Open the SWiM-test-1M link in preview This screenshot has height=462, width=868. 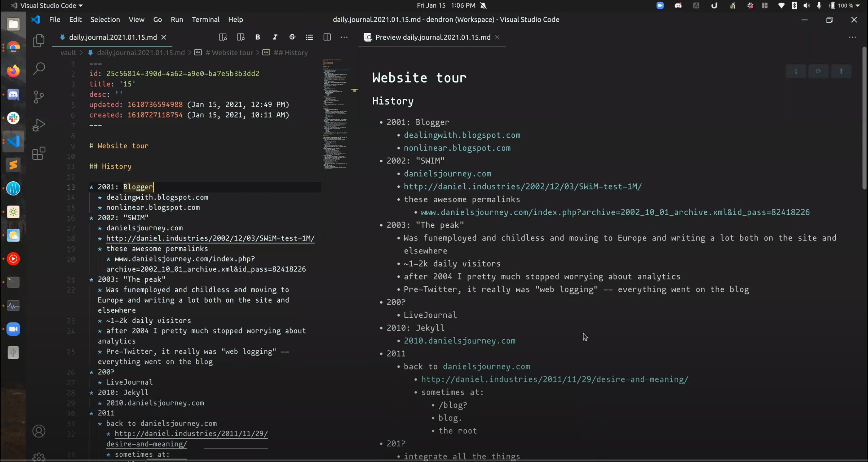click(523, 186)
